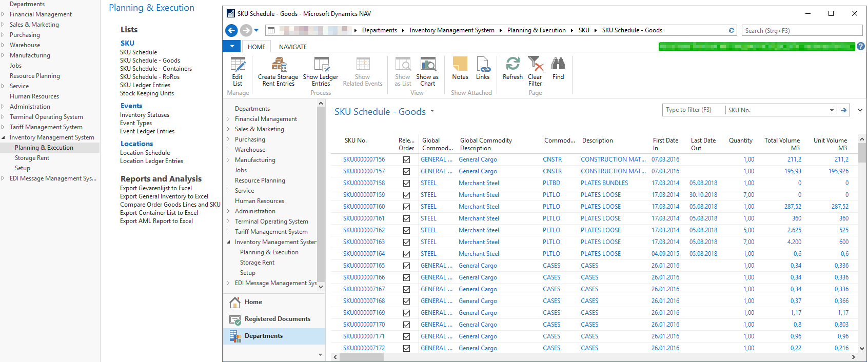Screen dimensions: 868x362
Task: Toggle Released Order checkbox for SKU0000007172
Action: [x=406, y=348]
